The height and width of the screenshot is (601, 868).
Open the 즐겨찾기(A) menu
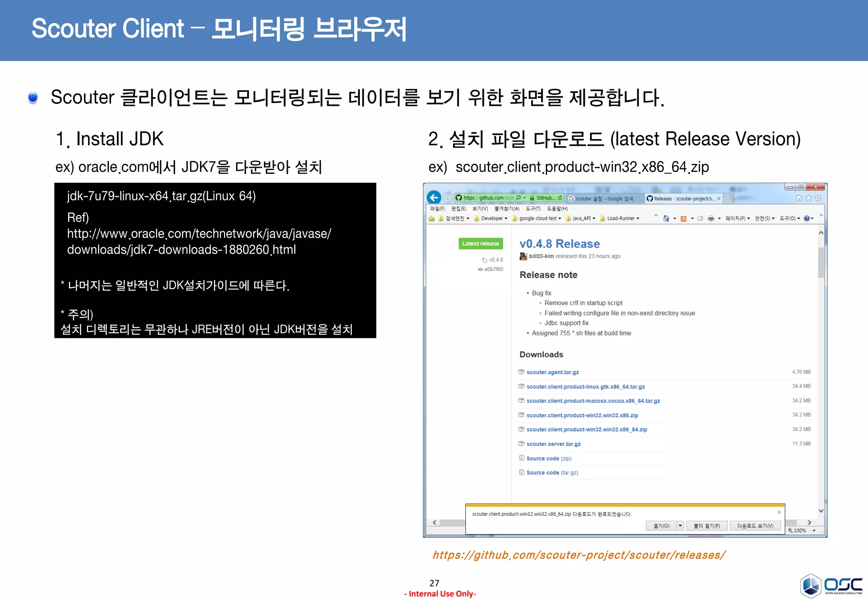[x=506, y=209]
